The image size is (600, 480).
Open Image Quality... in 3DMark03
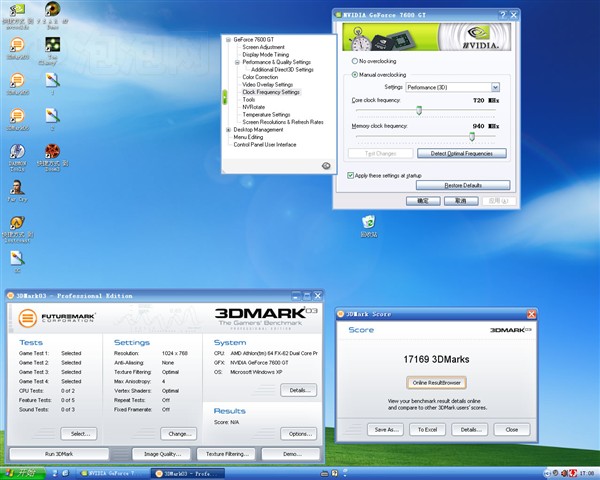point(162,454)
